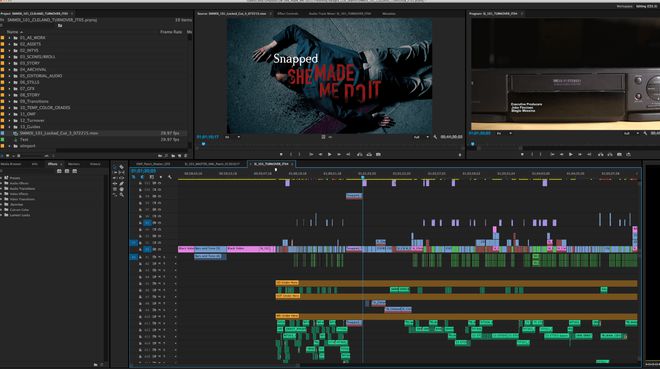Click the Overwrite edit button in Source monitor

(369, 154)
